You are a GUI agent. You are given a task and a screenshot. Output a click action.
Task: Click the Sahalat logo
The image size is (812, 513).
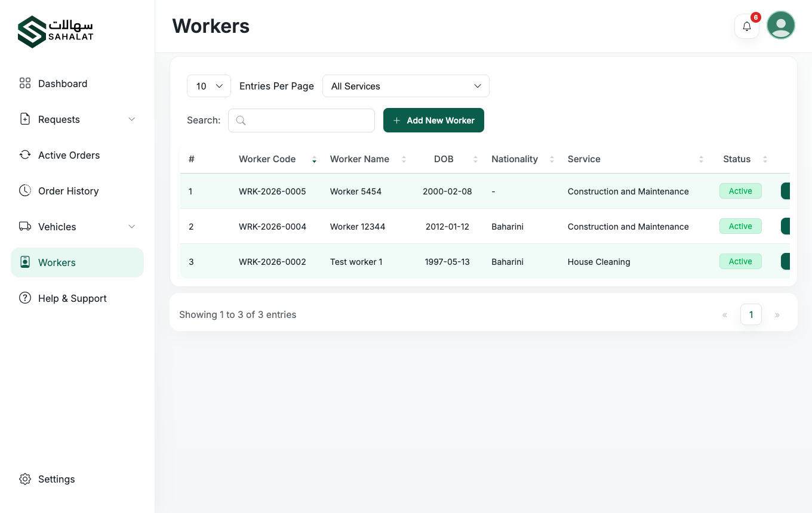(56, 32)
